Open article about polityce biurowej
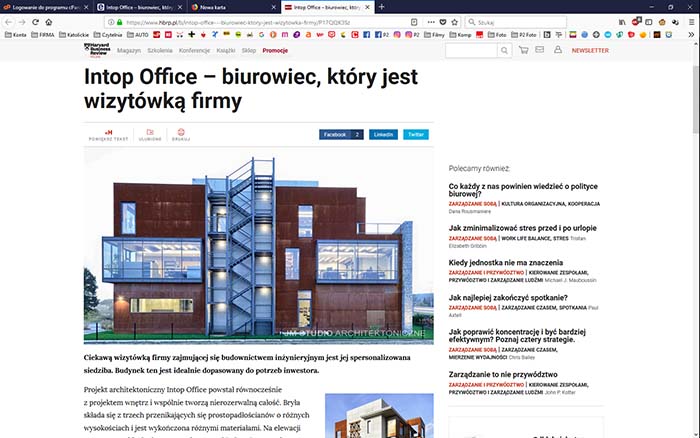This screenshot has height=438, width=700. point(523,190)
